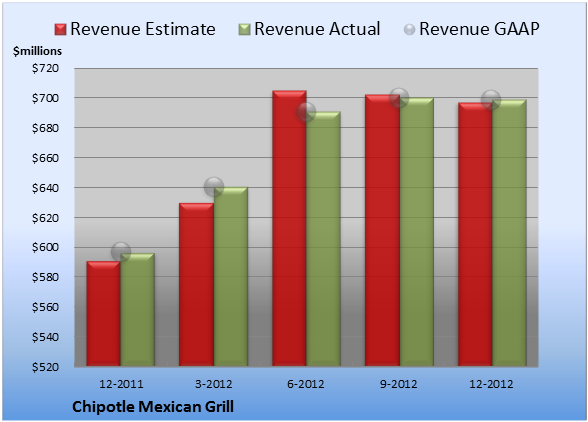Select the green actual bar for 12-2012
This screenshot has width=588, height=422.
(x=510, y=233)
